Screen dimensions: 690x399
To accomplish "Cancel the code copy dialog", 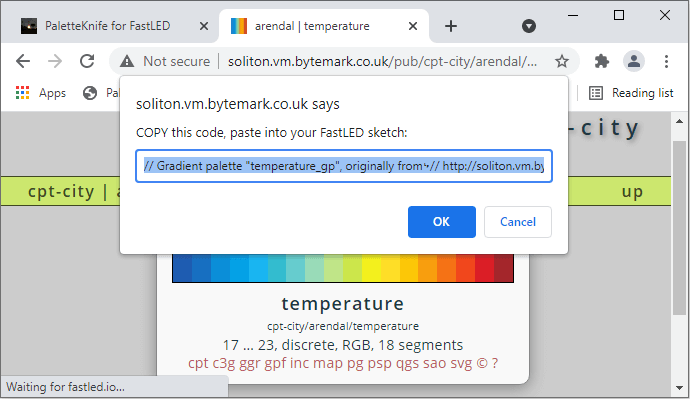I will tap(518, 222).
